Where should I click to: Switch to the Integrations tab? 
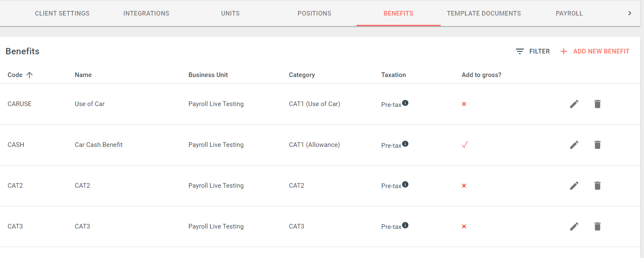coord(146,13)
